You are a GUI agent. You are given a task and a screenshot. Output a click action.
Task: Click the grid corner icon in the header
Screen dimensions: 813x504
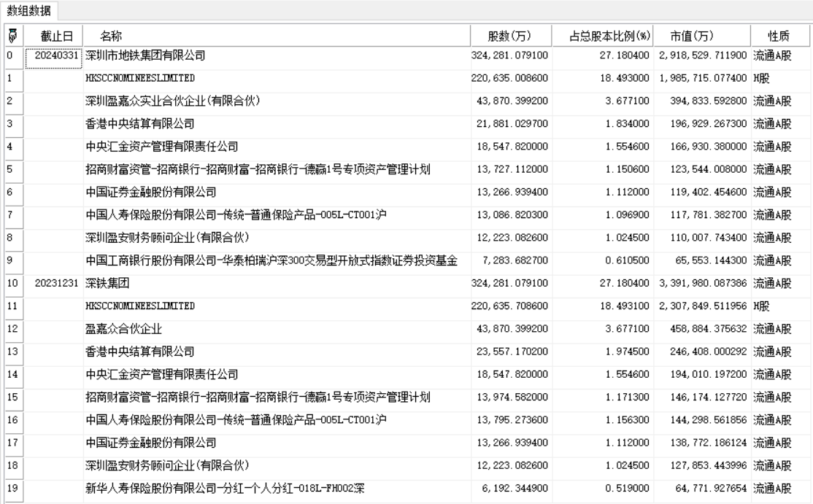[x=11, y=36]
